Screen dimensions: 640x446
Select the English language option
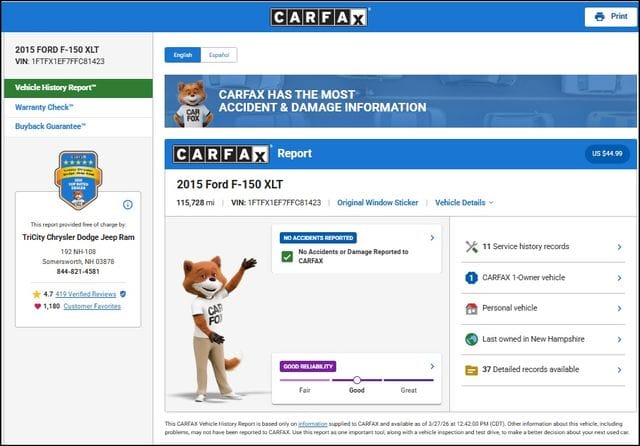(x=183, y=55)
